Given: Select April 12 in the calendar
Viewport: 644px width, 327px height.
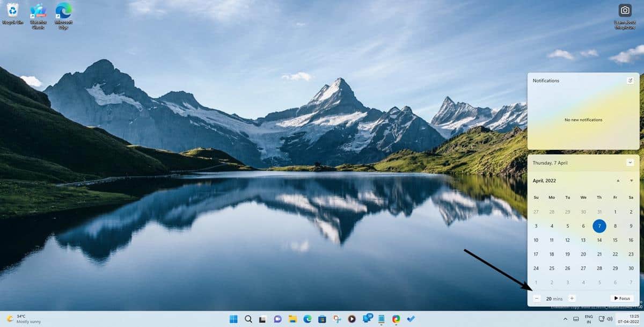Looking at the screenshot, I should tap(567, 240).
